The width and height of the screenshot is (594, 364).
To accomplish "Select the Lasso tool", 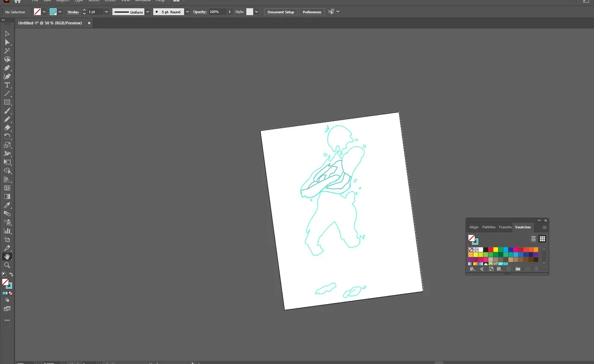I will click(7, 59).
